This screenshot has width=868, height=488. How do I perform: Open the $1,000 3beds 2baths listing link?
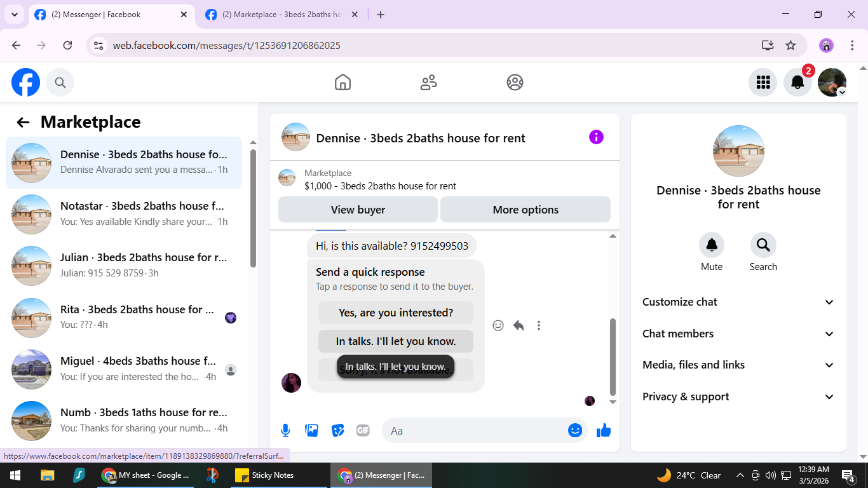380,186
